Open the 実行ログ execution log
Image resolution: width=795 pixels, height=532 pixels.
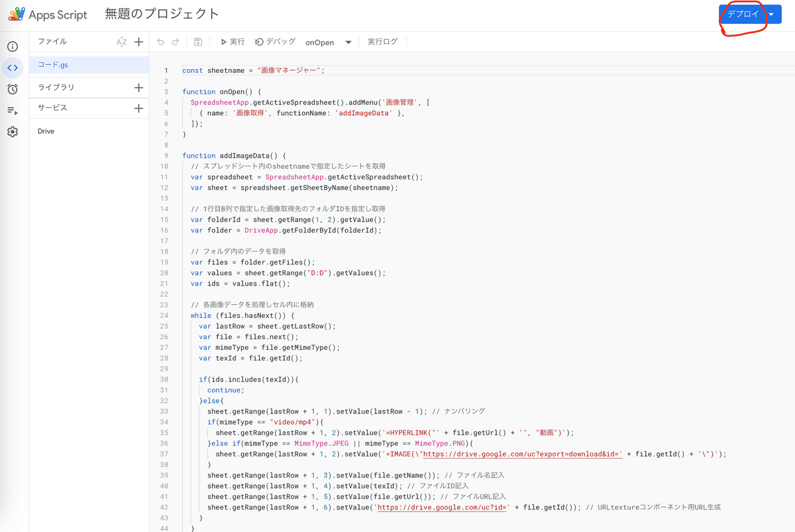[x=383, y=42]
